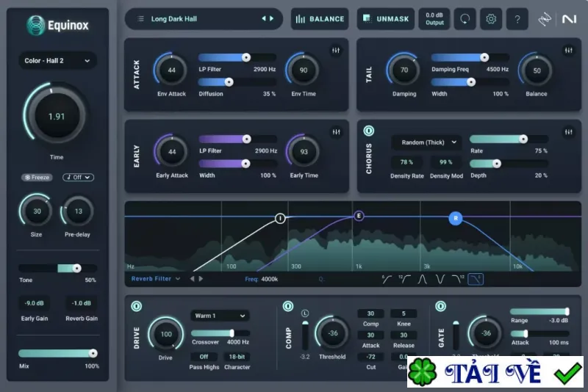The width and height of the screenshot is (588, 392).
Task: Open the settings gear icon
Action: coord(490,19)
